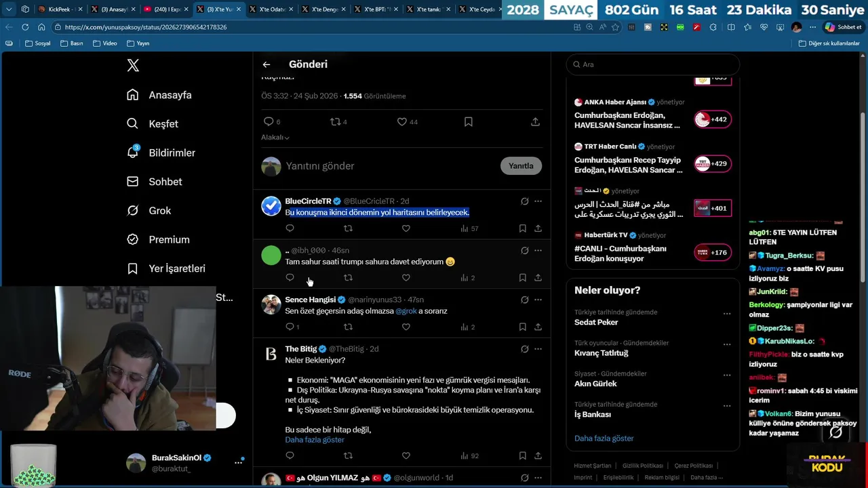
Task: Open more options for Akın Gürlek trend
Action: click(727, 375)
